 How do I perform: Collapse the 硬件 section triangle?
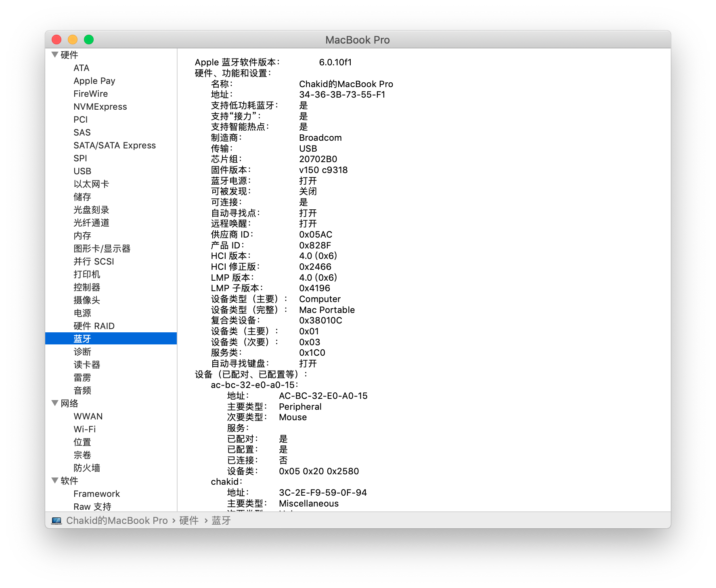pos(55,54)
